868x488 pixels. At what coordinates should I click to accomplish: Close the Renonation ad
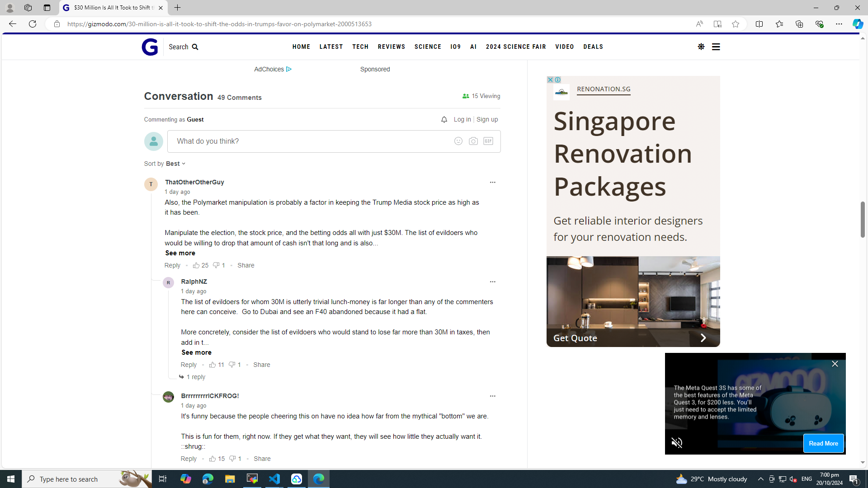click(550, 80)
